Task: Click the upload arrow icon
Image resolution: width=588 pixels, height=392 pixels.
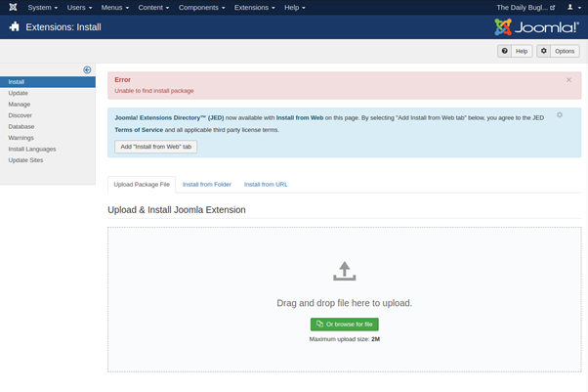Action: point(344,271)
